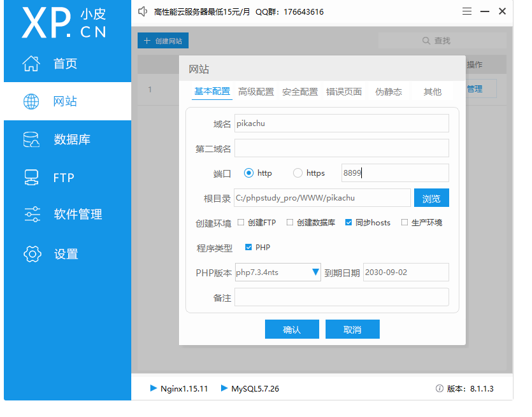
Task: Expand the PHP版本 dropdown
Action: pyautogui.click(x=315, y=272)
